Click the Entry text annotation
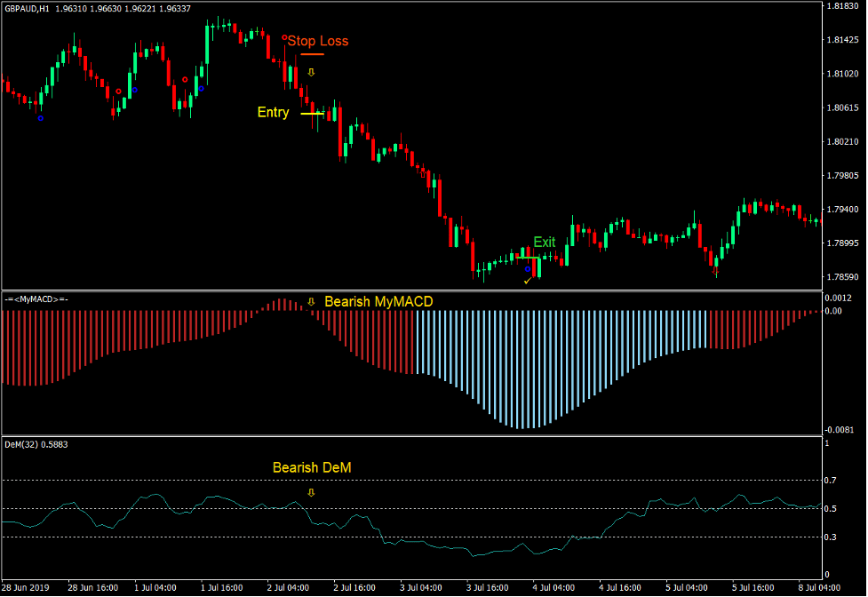The height and width of the screenshot is (597, 868). (x=273, y=112)
